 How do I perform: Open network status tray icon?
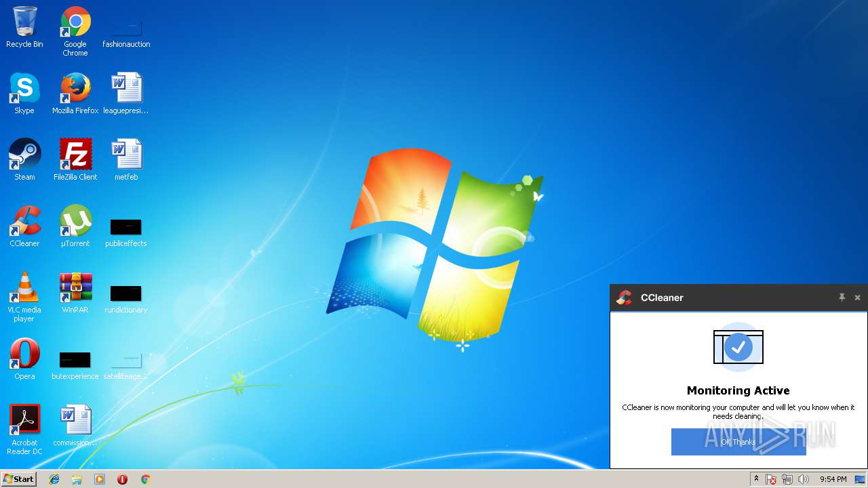pos(787,479)
